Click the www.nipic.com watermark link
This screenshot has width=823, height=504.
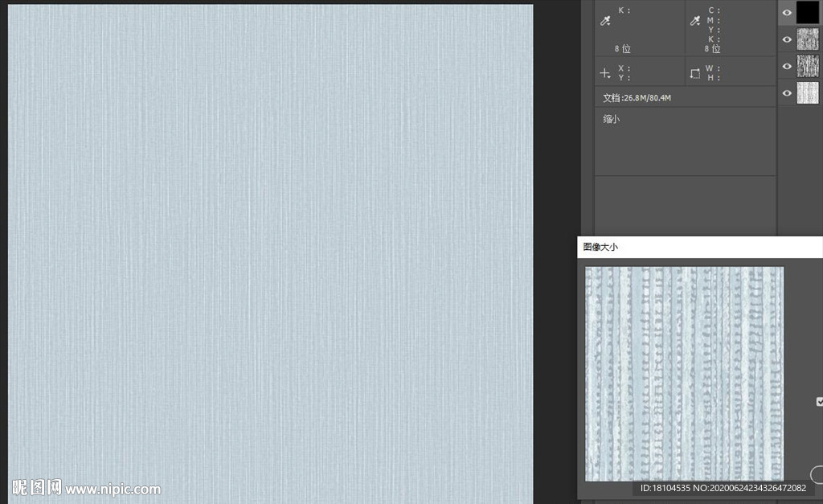(x=113, y=489)
